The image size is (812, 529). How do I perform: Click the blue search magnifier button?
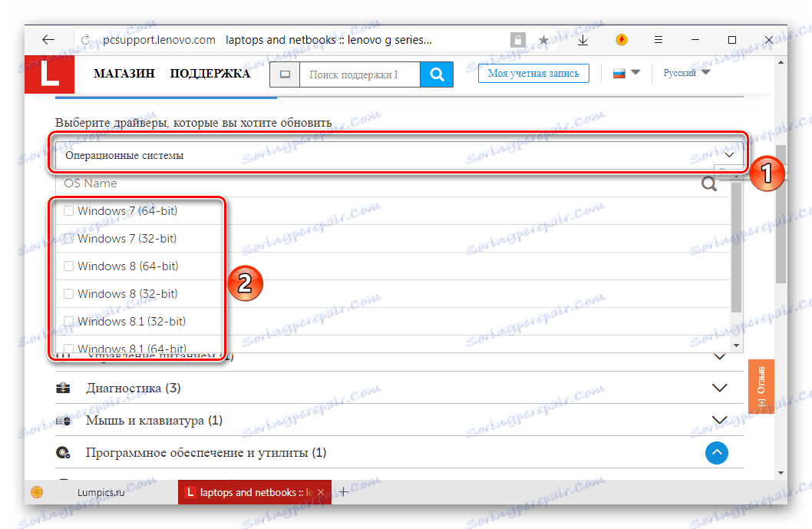[437, 74]
